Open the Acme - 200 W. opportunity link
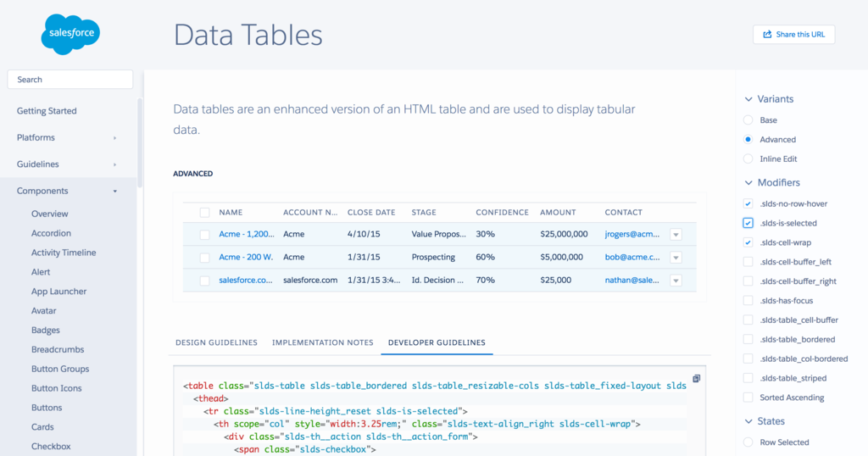The image size is (868, 456). (246, 257)
